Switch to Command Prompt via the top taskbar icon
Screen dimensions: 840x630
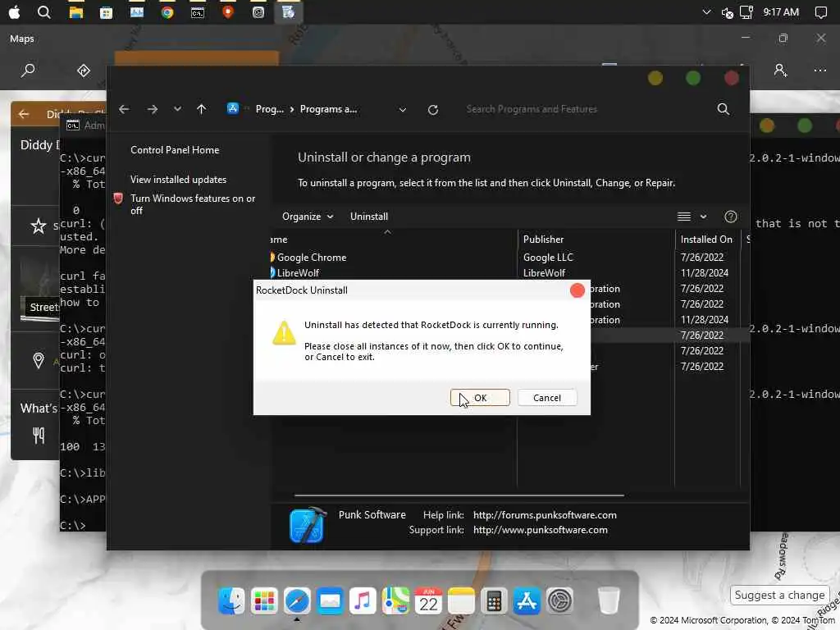(x=197, y=12)
